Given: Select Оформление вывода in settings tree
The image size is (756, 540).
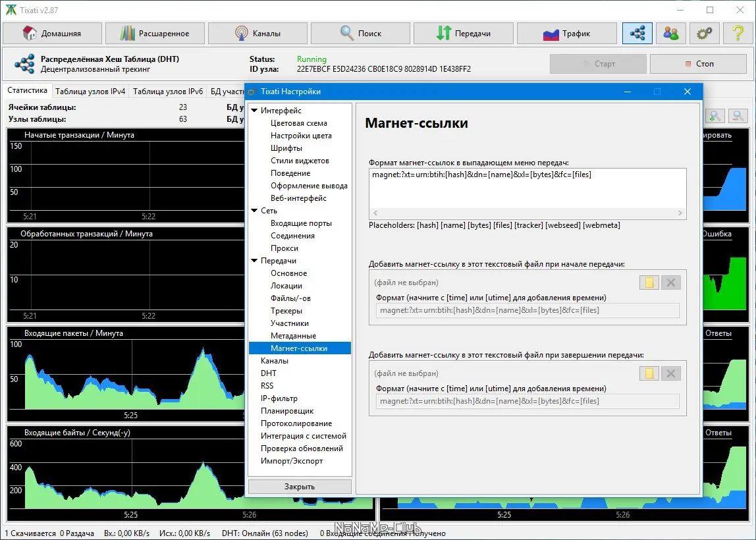Looking at the screenshot, I should [309, 186].
